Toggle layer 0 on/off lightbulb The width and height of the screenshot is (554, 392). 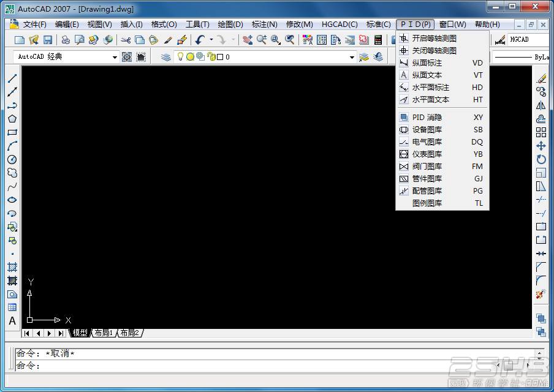[181, 56]
